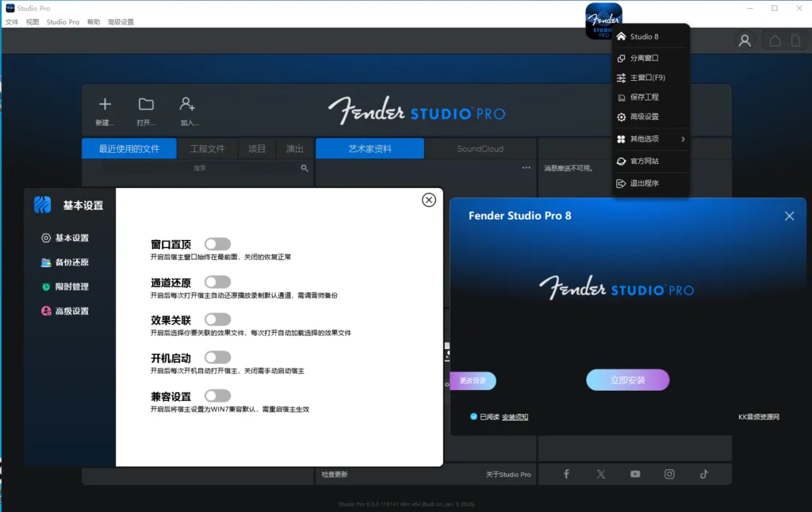Click the 立即安装 install button
This screenshot has height=512, width=812.
[x=628, y=380]
